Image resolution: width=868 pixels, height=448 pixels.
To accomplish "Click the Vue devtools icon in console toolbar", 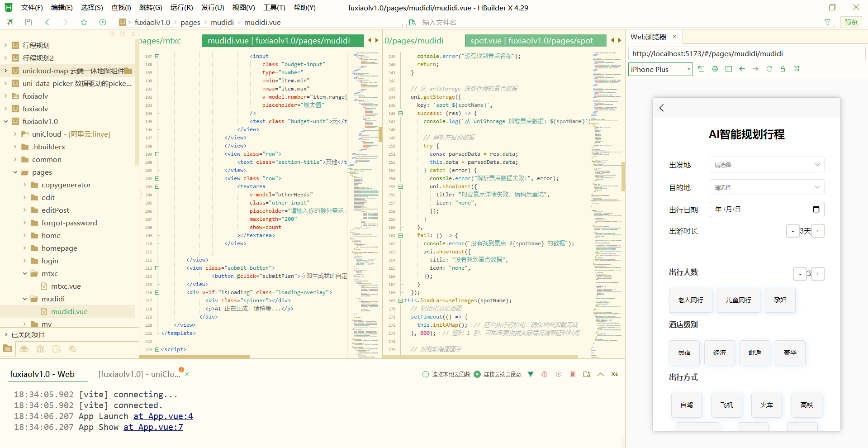I will pyautogui.click(x=531, y=374).
